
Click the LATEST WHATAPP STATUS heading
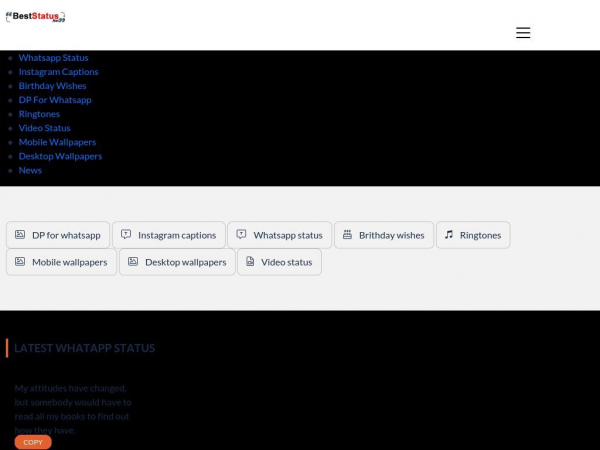click(x=85, y=348)
